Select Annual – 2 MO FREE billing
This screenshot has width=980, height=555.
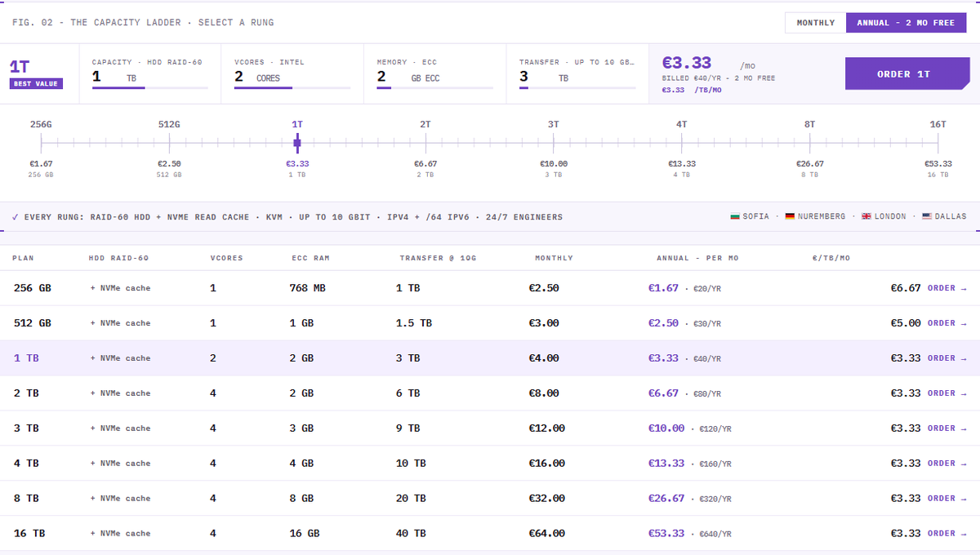[x=906, y=23]
